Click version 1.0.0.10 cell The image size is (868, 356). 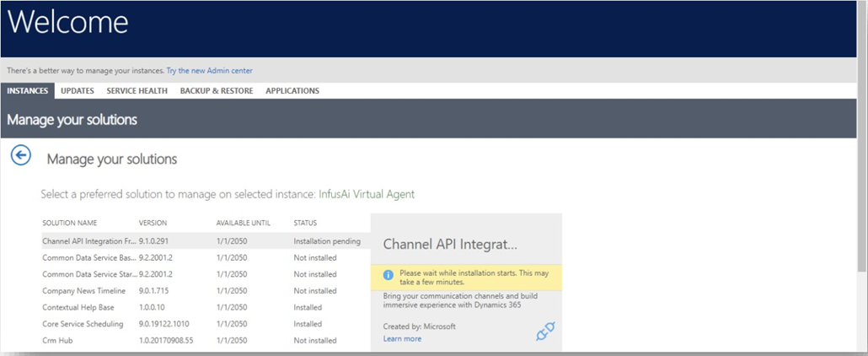tap(153, 307)
